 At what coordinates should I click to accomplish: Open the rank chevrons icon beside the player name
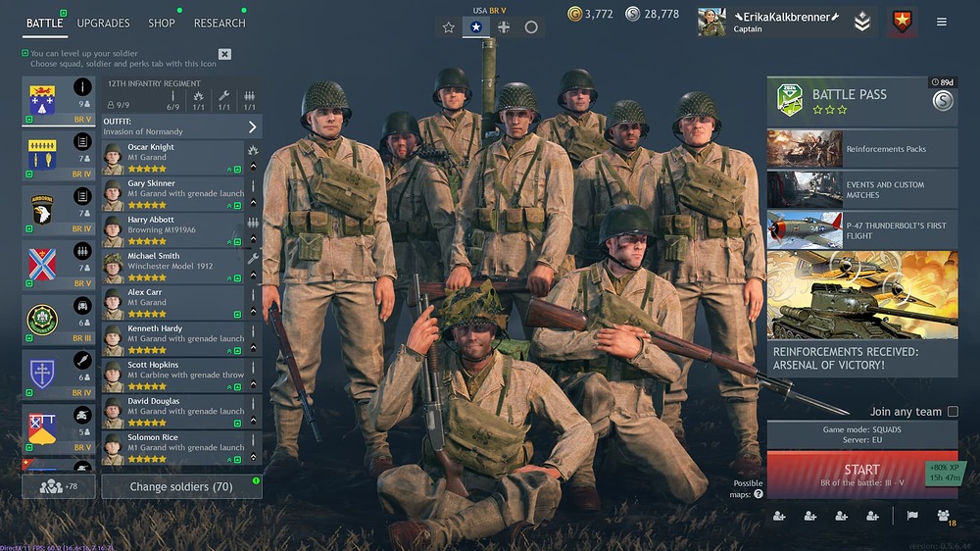pos(862,22)
